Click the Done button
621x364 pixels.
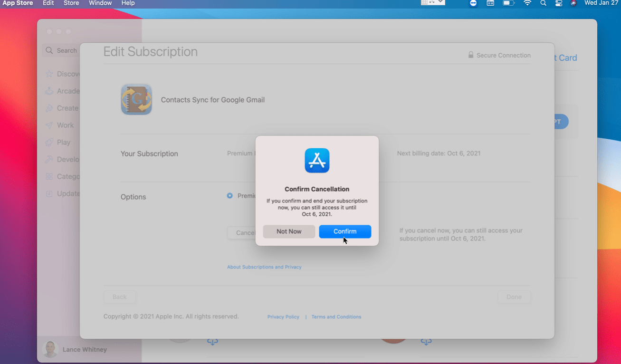(514, 297)
